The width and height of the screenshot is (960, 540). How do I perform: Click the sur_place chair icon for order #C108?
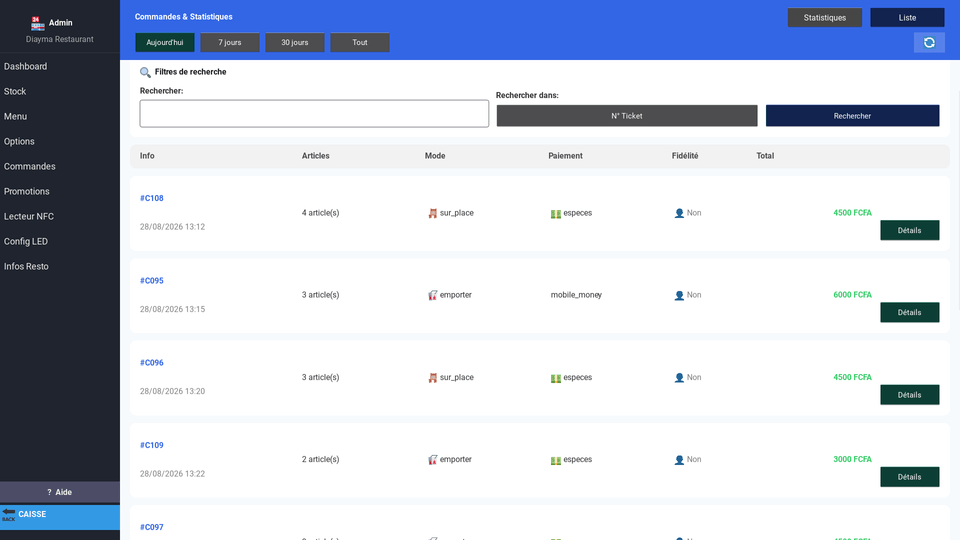pos(433,213)
